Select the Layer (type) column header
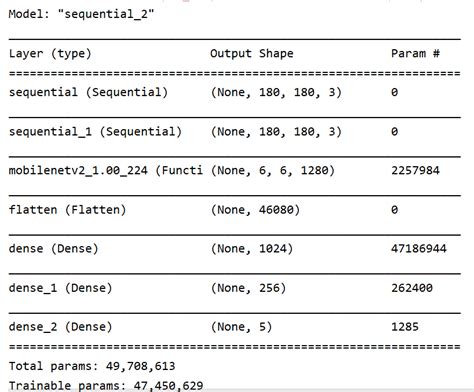474x392 pixels. 50,53
